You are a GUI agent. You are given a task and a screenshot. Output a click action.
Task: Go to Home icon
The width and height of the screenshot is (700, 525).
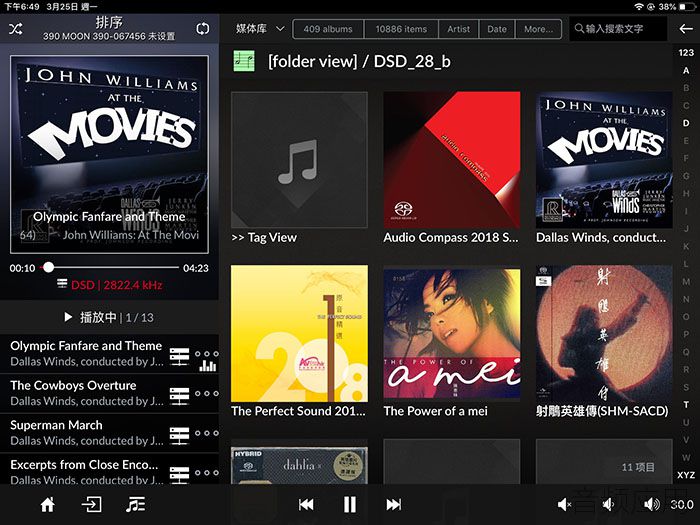click(48, 504)
